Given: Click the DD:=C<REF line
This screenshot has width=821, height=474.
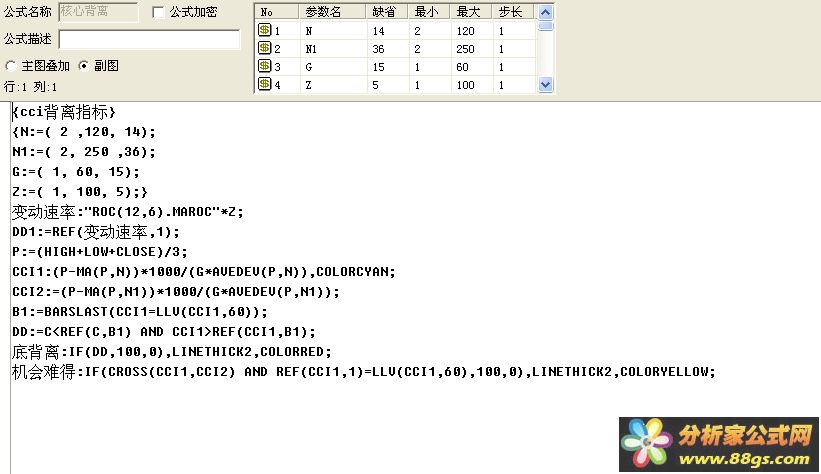Looking at the screenshot, I should (x=163, y=332).
